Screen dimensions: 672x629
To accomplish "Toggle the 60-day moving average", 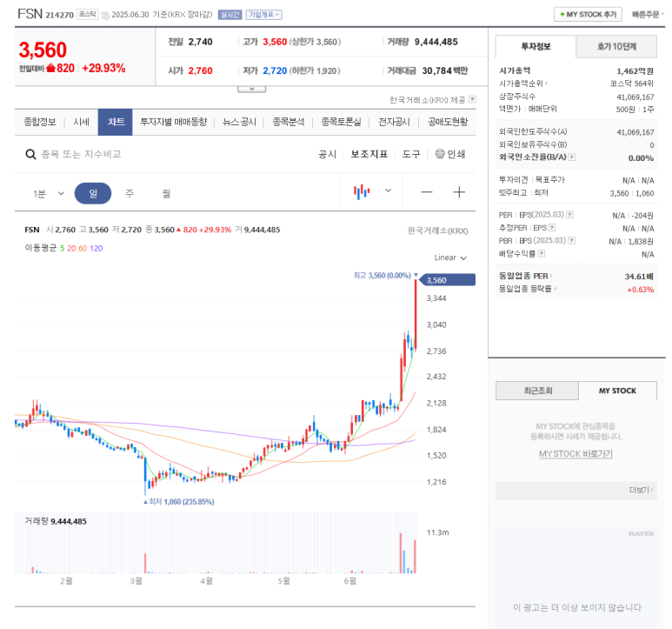I will point(83,248).
